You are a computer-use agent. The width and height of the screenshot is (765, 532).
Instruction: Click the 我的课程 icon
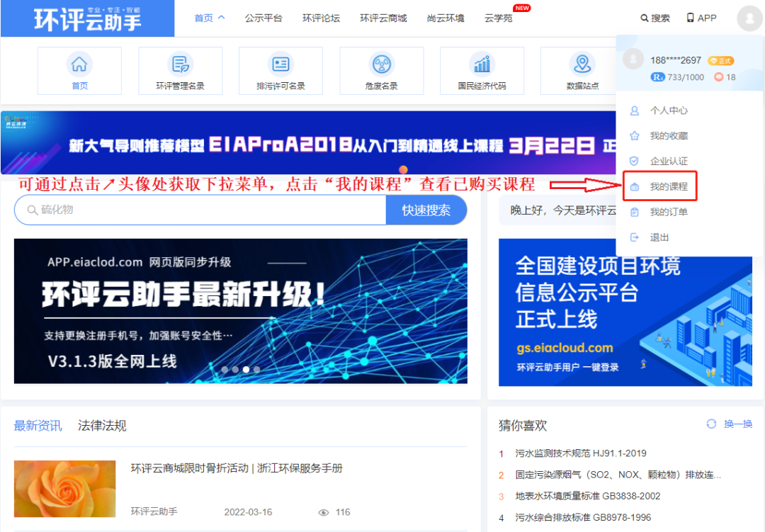[x=634, y=186]
